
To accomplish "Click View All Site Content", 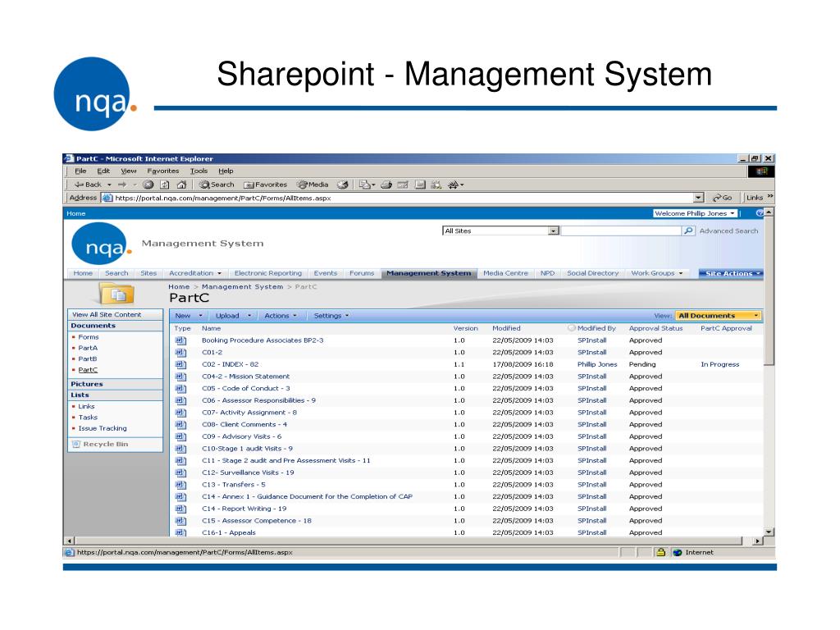I will 107,315.
